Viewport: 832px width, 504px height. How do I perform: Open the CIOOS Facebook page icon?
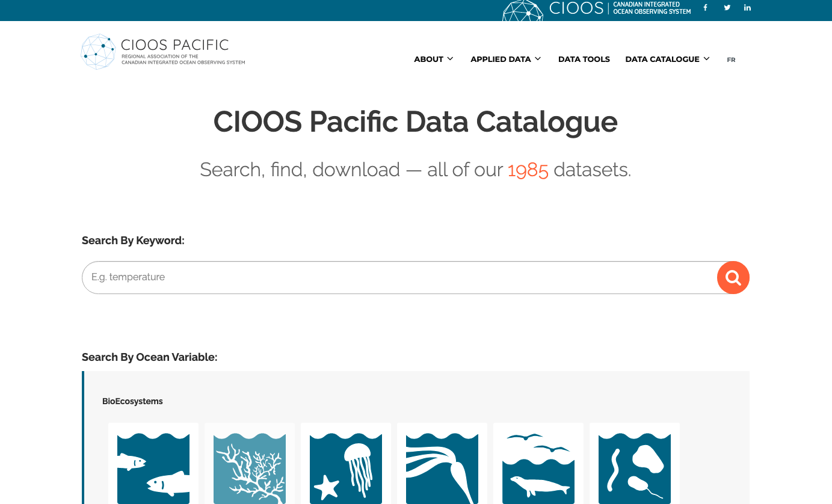pos(706,8)
